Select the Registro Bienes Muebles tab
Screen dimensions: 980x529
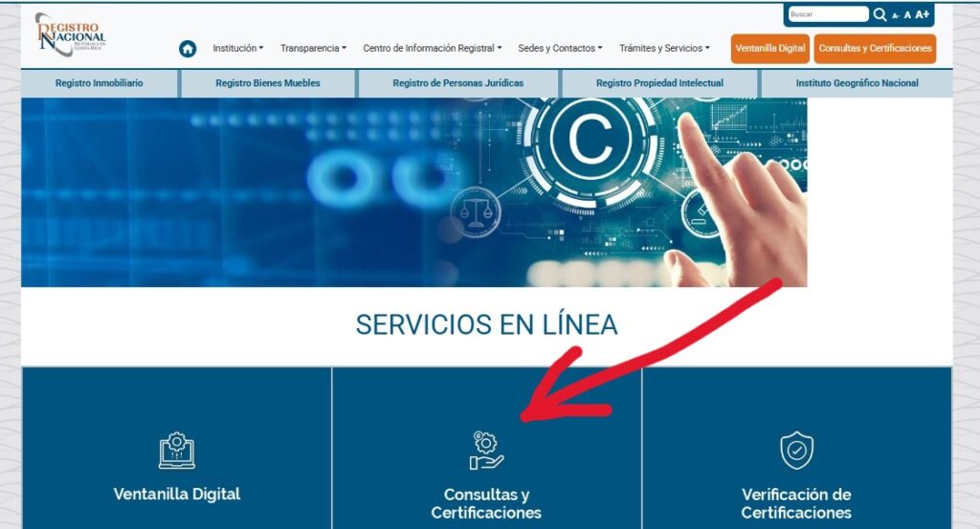tap(268, 83)
